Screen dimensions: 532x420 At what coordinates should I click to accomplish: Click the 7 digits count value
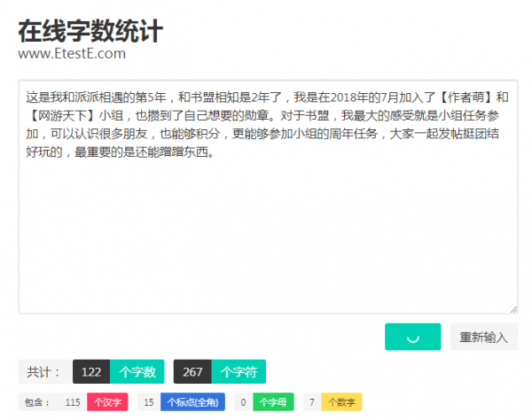(x=312, y=402)
